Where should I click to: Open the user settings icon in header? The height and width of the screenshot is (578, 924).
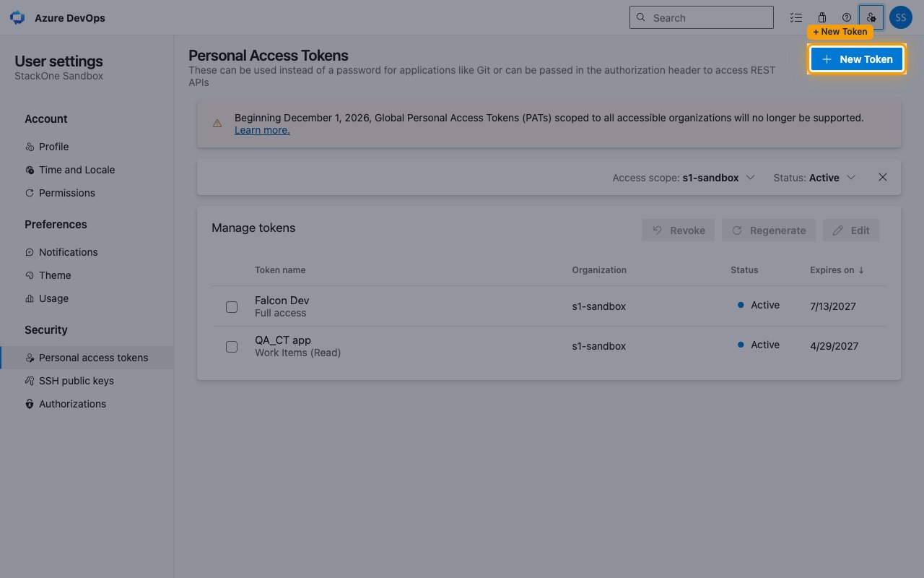[871, 17]
